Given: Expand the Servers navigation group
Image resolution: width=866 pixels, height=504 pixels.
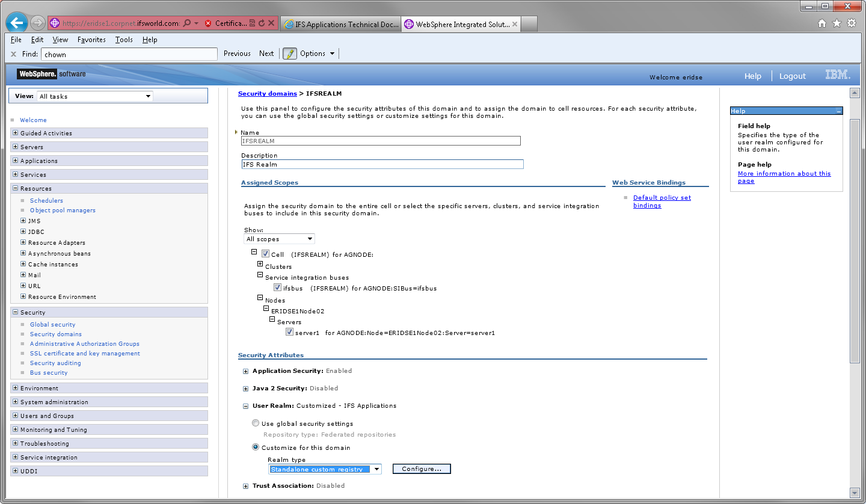Looking at the screenshot, I should point(16,147).
